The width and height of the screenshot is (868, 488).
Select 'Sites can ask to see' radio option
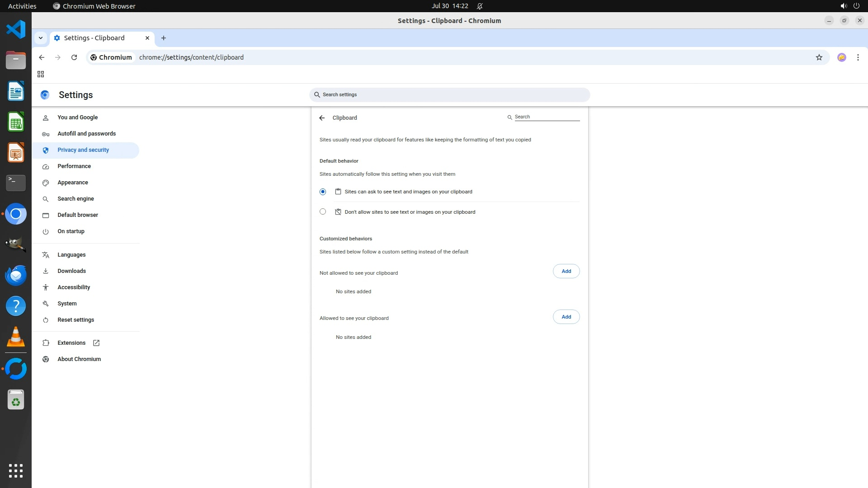click(323, 192)
